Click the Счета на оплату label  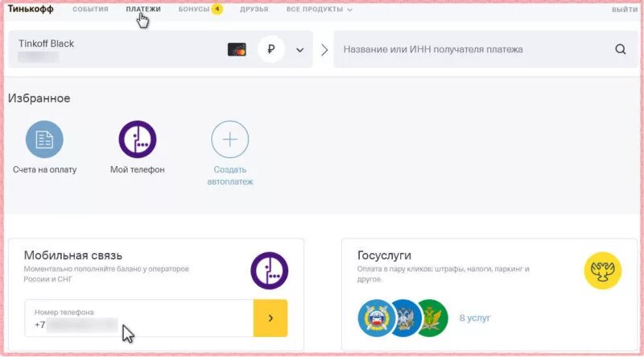point(45,169)
